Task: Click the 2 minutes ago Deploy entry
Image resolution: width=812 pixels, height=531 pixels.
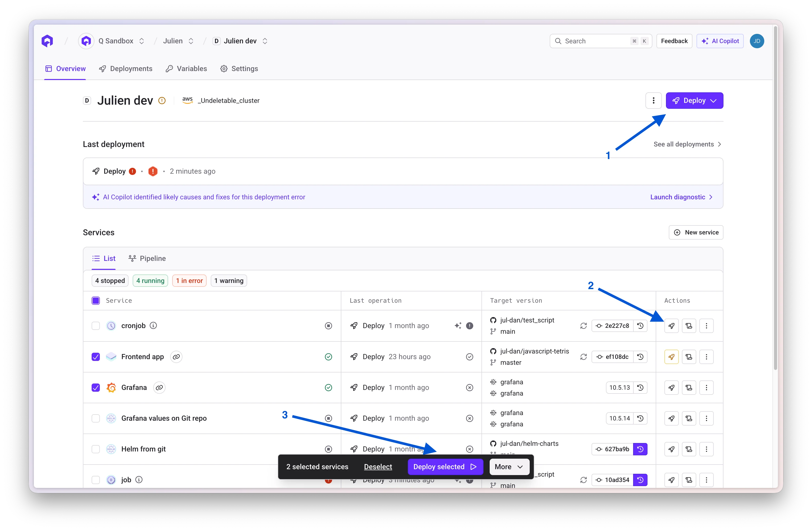Action: click(x=403, y=171)
